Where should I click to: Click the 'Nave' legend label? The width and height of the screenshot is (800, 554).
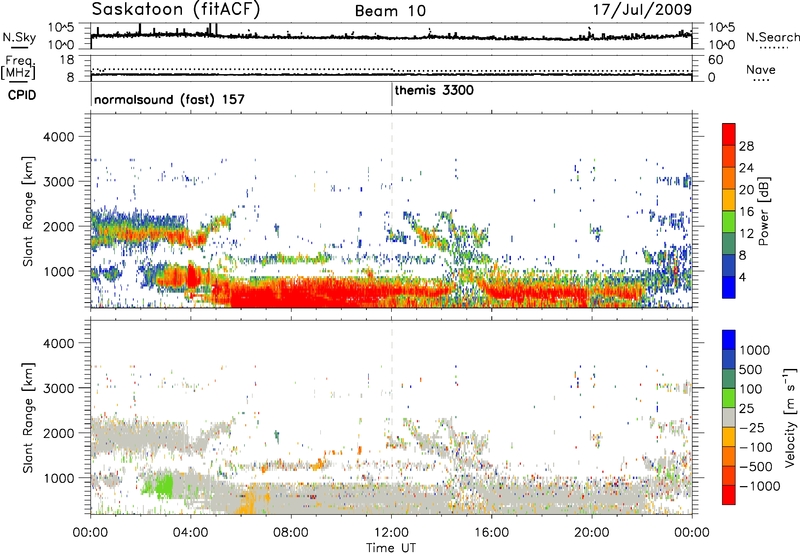pyautogui.click(x=761, y=69)
